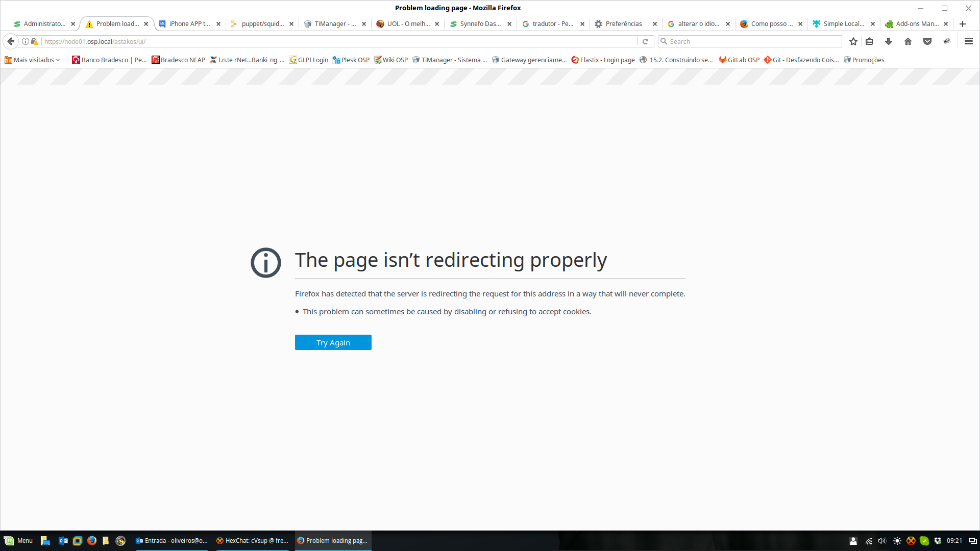Go to Home page icon
The height and width of the screenshot is (551, 980).
tap(908, 41)
